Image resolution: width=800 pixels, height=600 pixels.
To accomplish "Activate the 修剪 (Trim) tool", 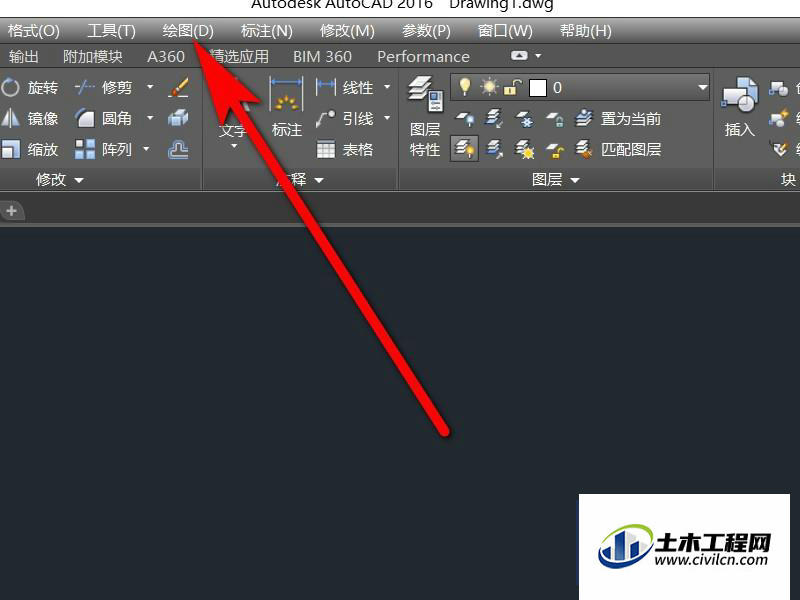I will [x=104, y=88].
